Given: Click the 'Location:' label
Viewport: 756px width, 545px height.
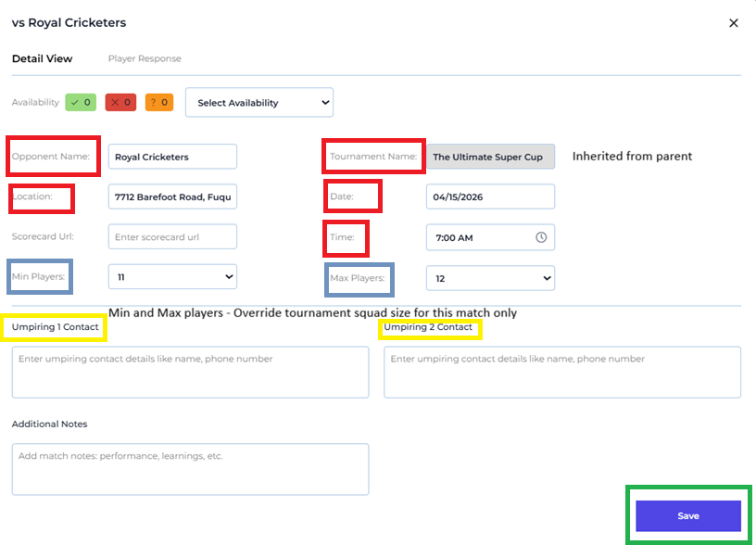Looking at the screenshot, I should pos(32,196).
